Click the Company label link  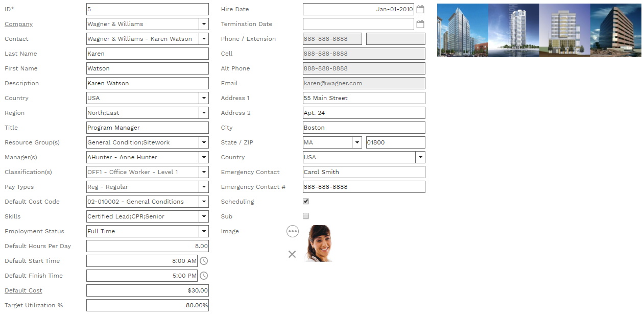(x=18, y=24)
